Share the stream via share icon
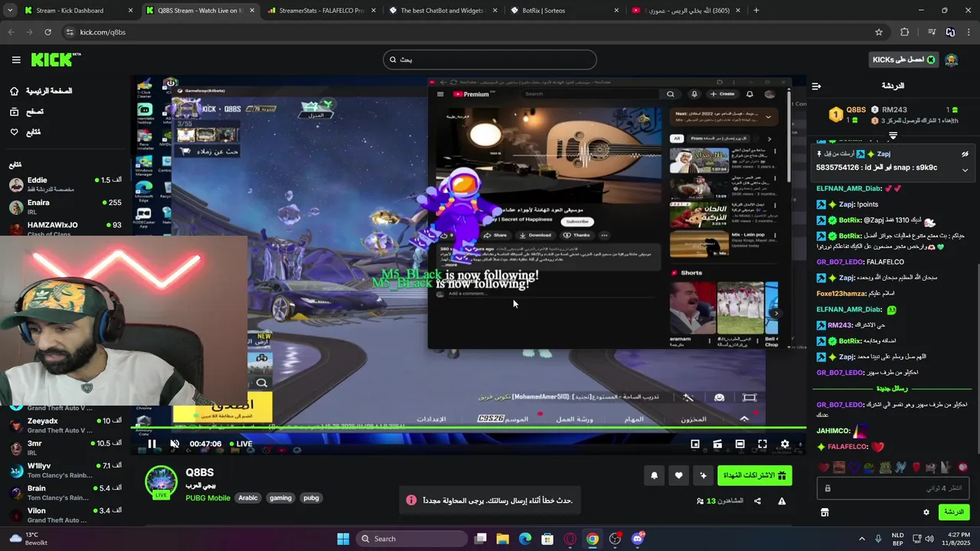This screenshot has width=980, height=551. [757, 501]
